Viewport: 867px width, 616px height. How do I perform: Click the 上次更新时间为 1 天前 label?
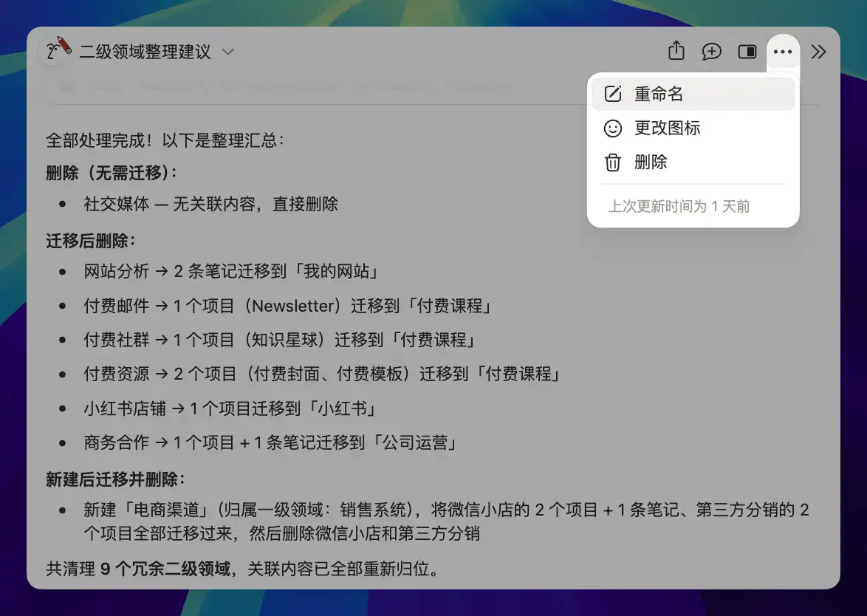coord(679,206)
